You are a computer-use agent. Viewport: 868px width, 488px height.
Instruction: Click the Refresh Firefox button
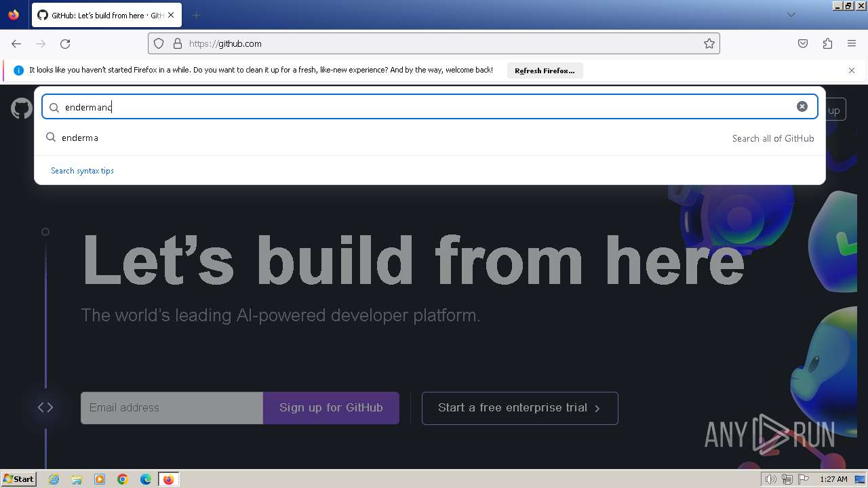coord(545,70)
